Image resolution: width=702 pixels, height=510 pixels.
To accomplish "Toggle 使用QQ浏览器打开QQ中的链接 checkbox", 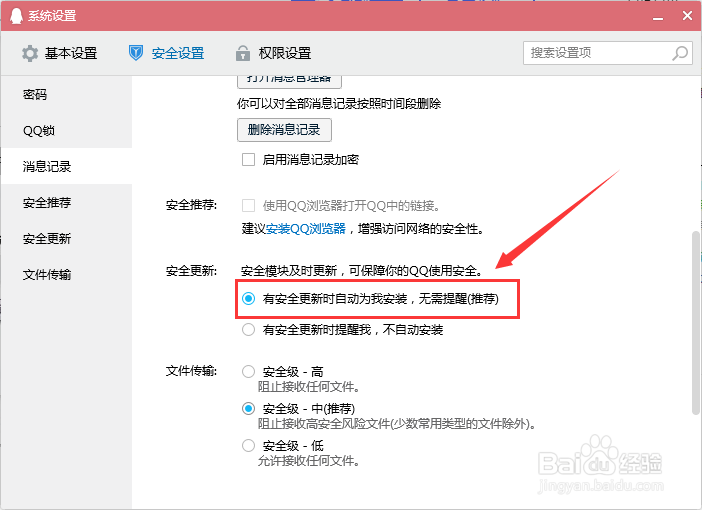I will (248, 206).
